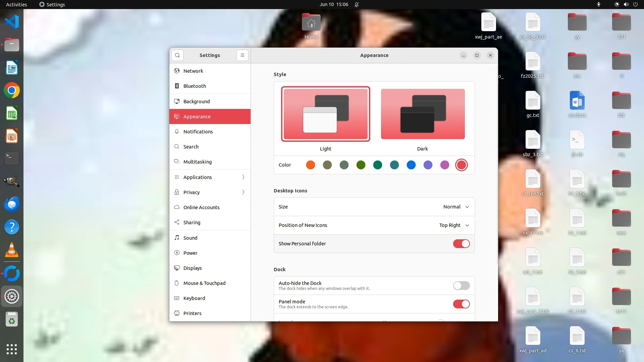This screenshot has width=644, height=362.
Task: Click the Keyboard icon in sidebar
Action: 177,298
